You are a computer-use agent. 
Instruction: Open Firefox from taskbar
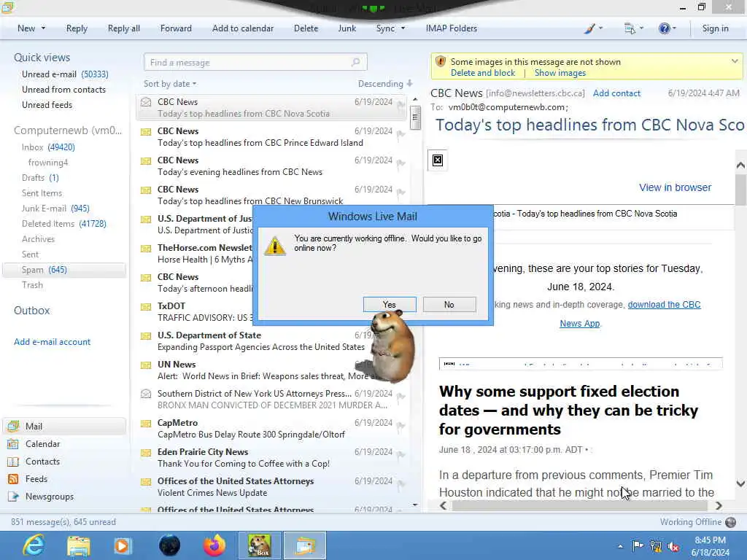pyautogui.click(x=214, y=545)
